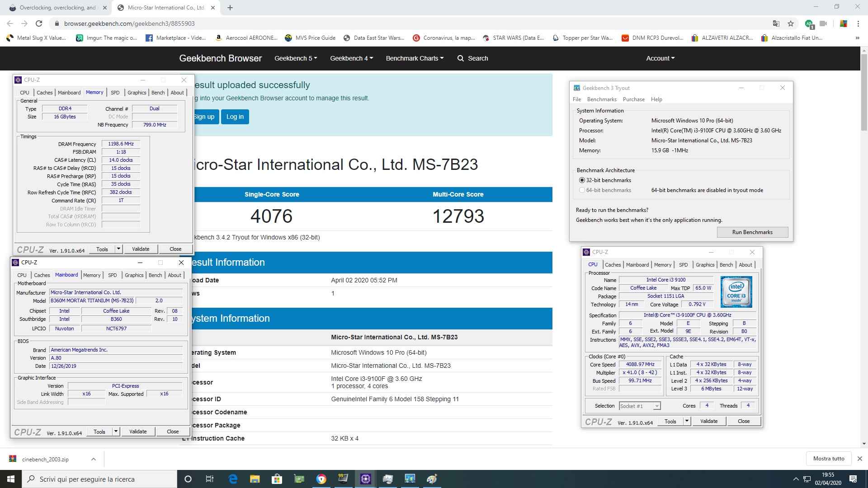
Task: Expand the Geekbench 4 nav dropdown
Action: [x=351, y=58]
